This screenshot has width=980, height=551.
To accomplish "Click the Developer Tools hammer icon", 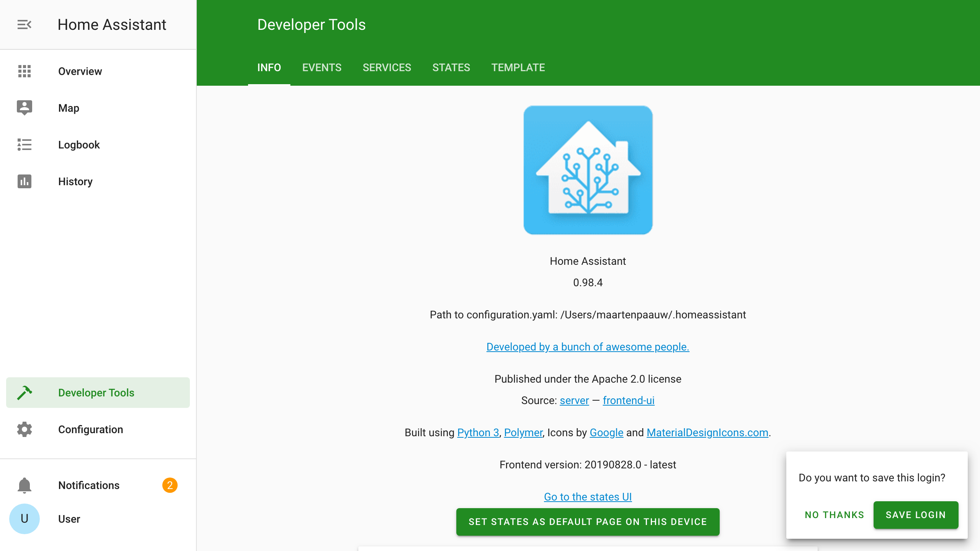I will click(x=24, y=393).
